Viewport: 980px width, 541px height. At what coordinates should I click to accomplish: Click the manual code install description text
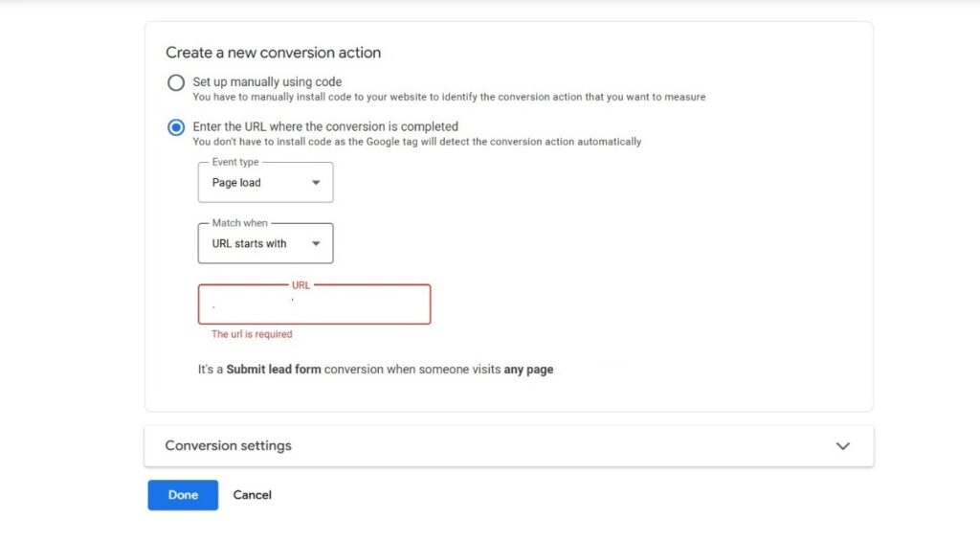coord(449,97)
